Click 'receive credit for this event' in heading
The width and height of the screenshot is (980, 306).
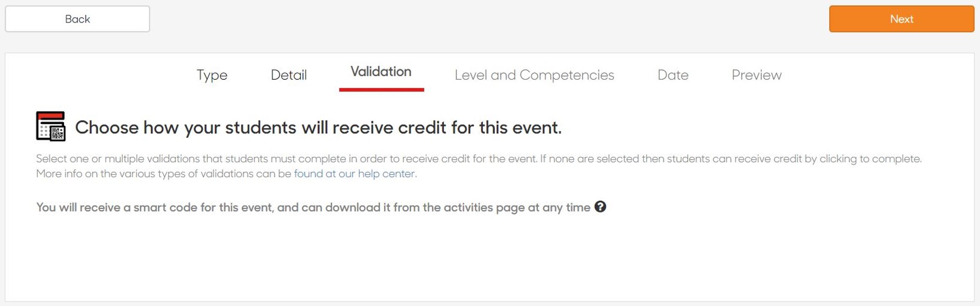[447, 127]
